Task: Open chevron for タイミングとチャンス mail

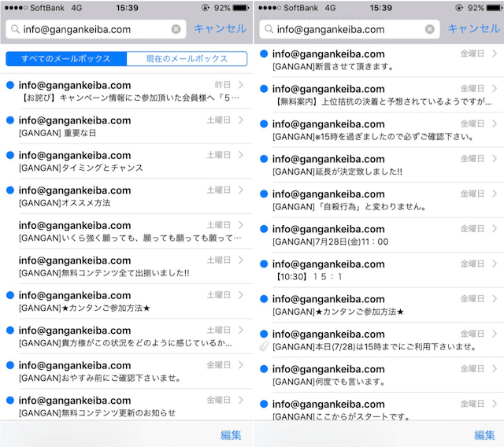Action: coord(241,155)
